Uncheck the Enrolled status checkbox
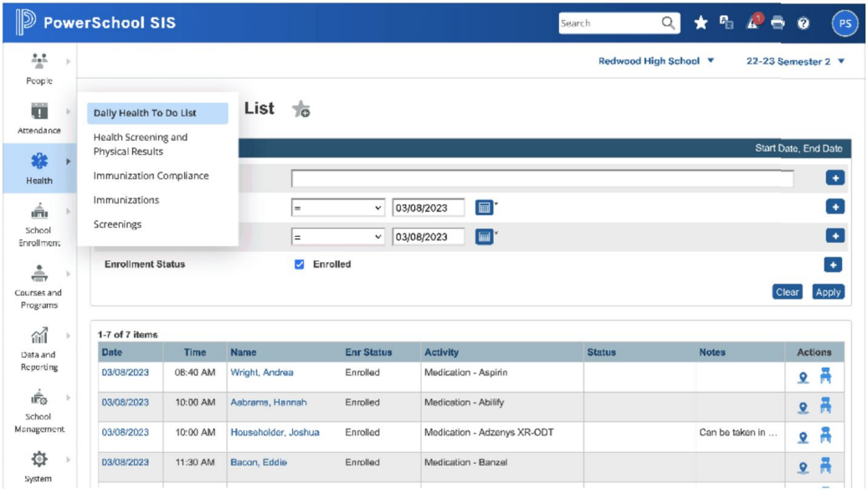This screenshot has height=494, width=868. tap(300, 265)
